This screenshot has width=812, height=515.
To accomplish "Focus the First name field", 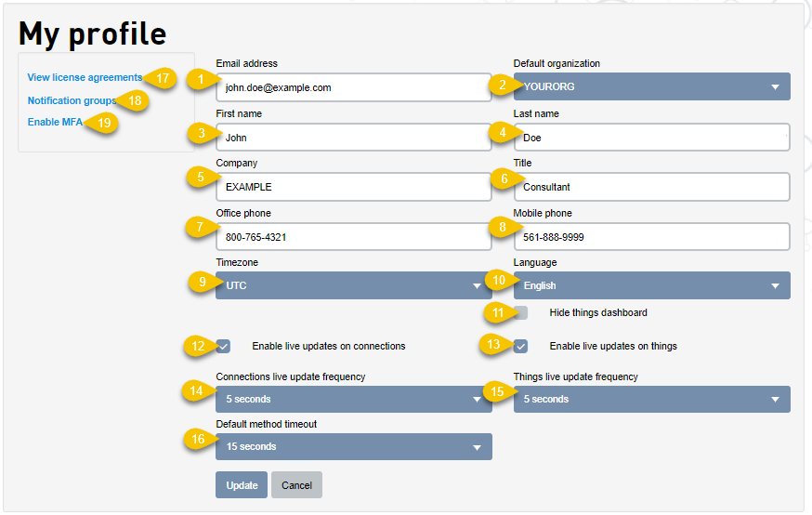I will point(354,138).
